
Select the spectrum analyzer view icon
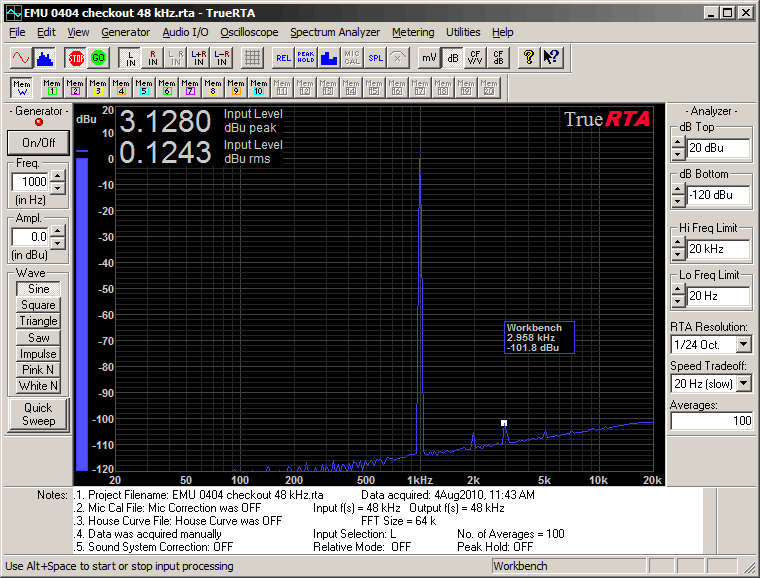click(44, 58)
